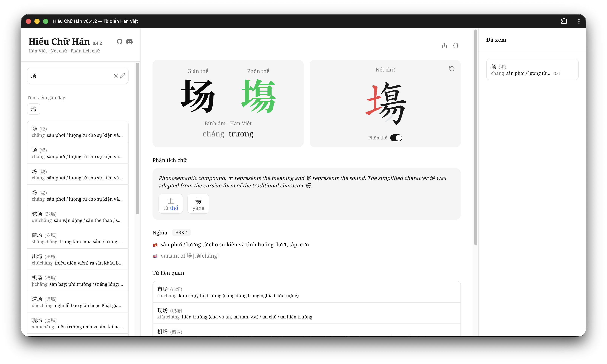
Task: Click the green traditional character 場
Action: [258, 96]
